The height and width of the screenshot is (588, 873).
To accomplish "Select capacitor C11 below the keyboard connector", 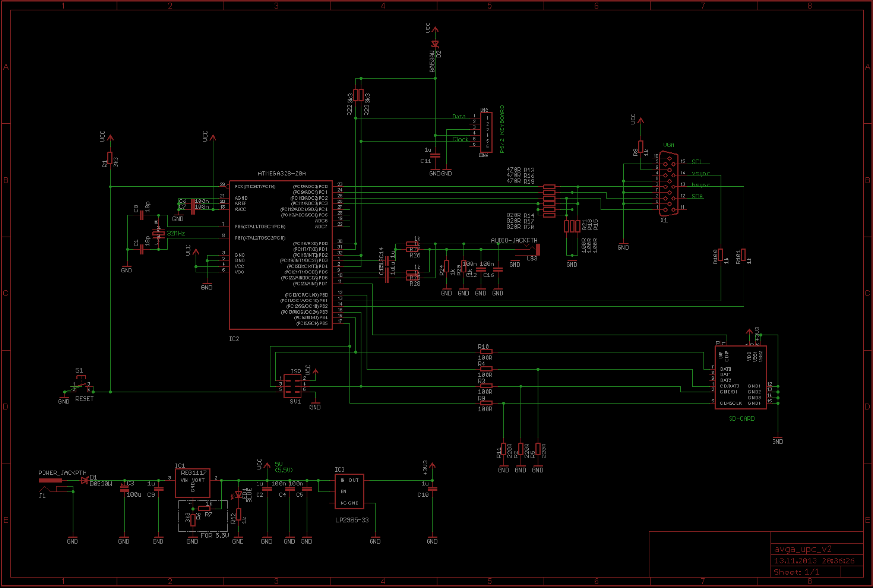I will (x=435, y=156).
